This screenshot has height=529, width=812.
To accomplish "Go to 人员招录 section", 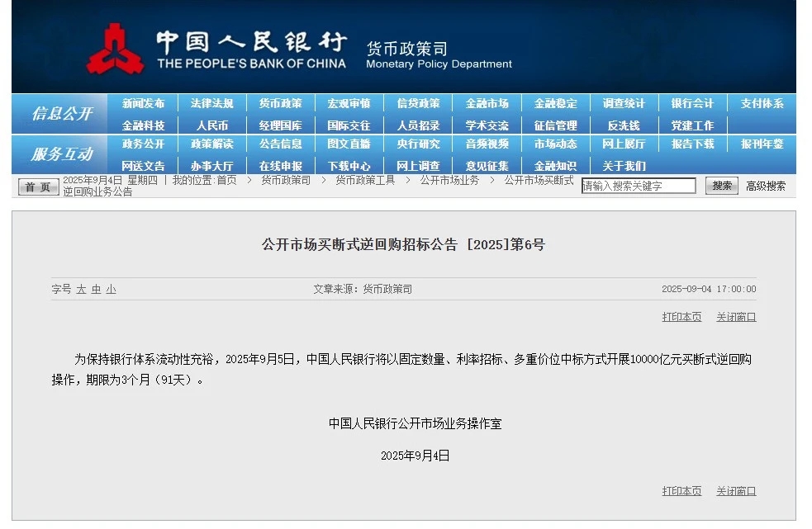I will coord(418,125).
